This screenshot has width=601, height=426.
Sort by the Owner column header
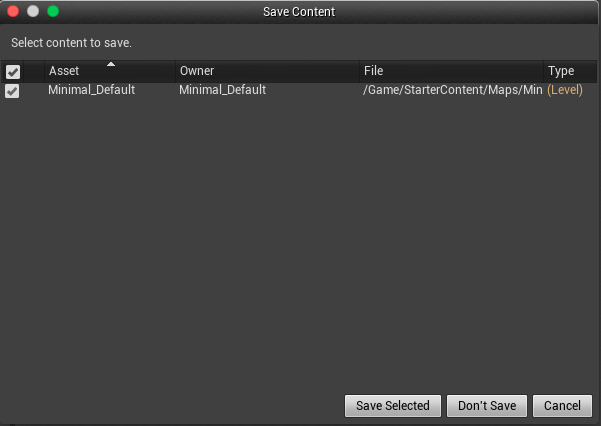tap(197, 72)
